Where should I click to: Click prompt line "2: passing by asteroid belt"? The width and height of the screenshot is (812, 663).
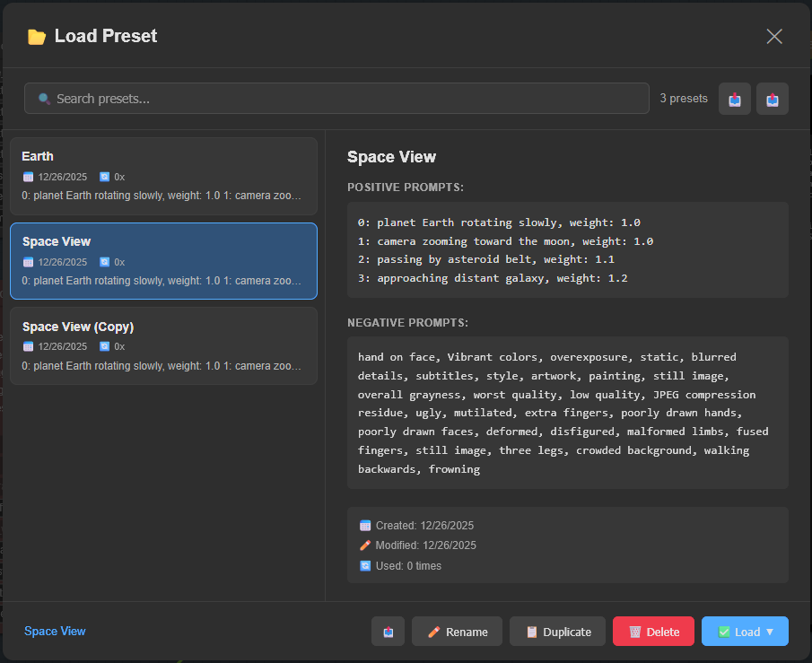(485, 259)
